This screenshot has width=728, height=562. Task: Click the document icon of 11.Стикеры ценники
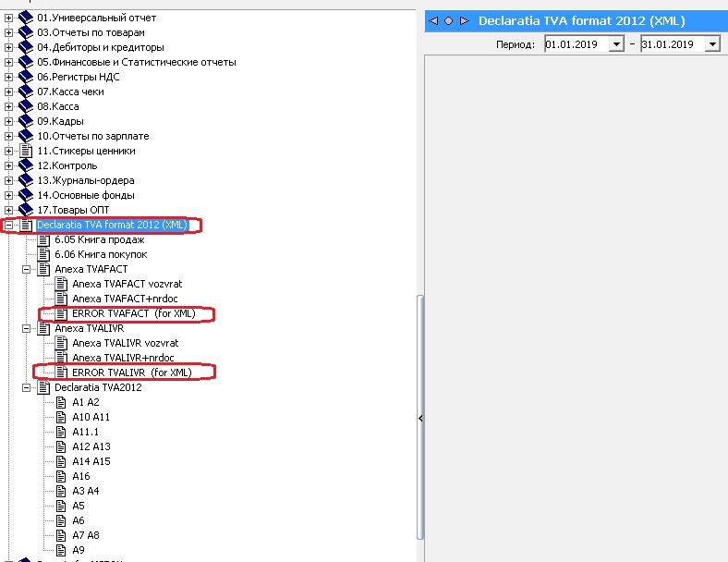click(x=26, y=151)
